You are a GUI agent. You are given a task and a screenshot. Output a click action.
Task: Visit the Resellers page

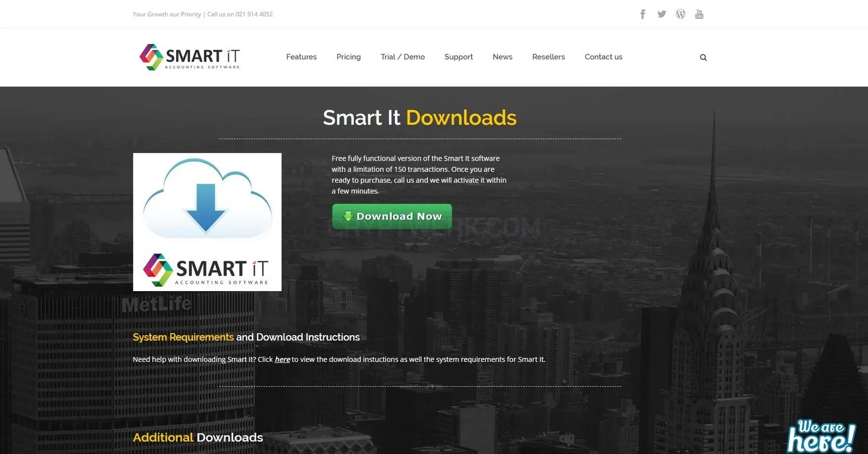(548, 57)
